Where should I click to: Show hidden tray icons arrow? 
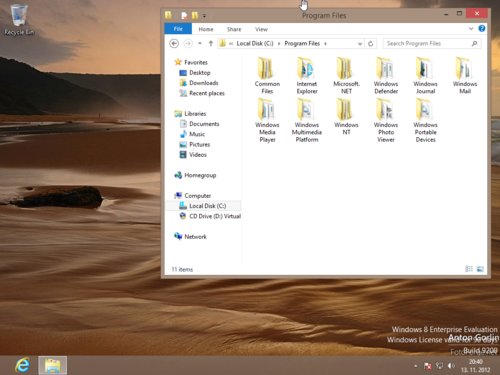point(416,366)
